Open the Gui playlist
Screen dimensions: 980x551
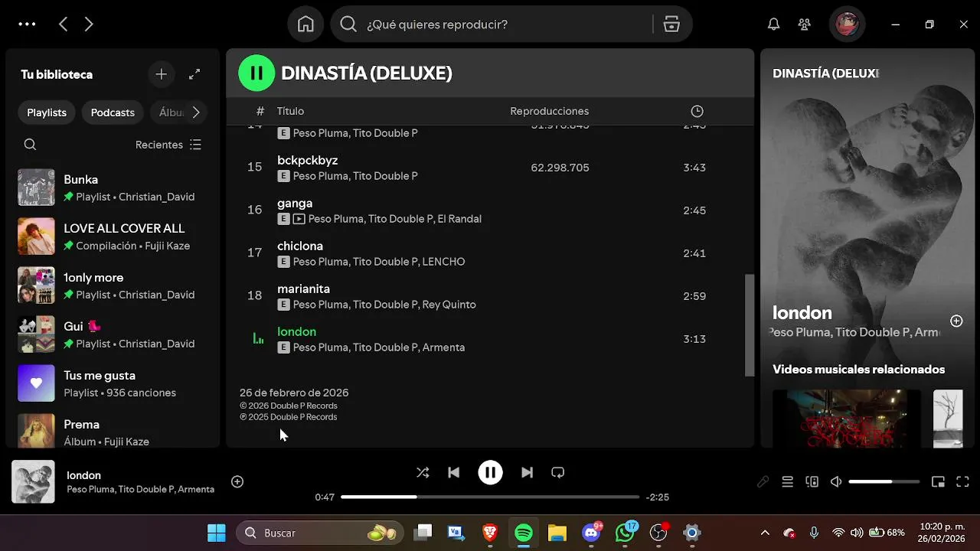pyautogui.click(x=113, y=334)
